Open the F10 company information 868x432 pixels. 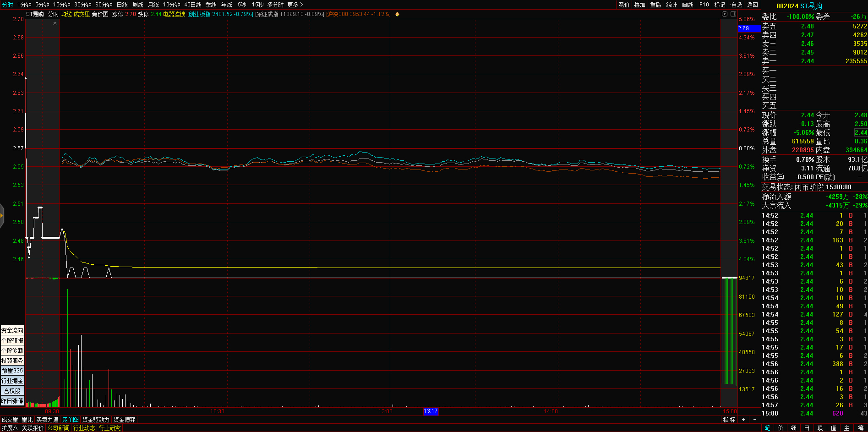(704, 5)
